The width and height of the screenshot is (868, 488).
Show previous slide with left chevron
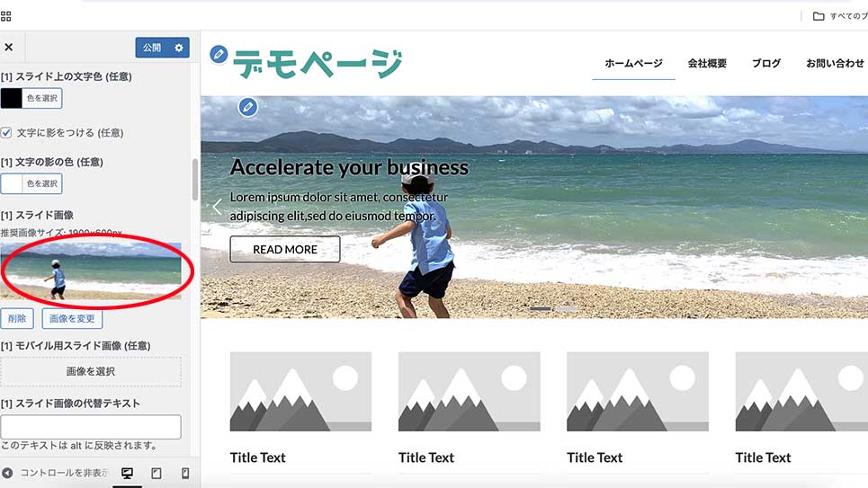pyautogui.click(x=217, y=207)
